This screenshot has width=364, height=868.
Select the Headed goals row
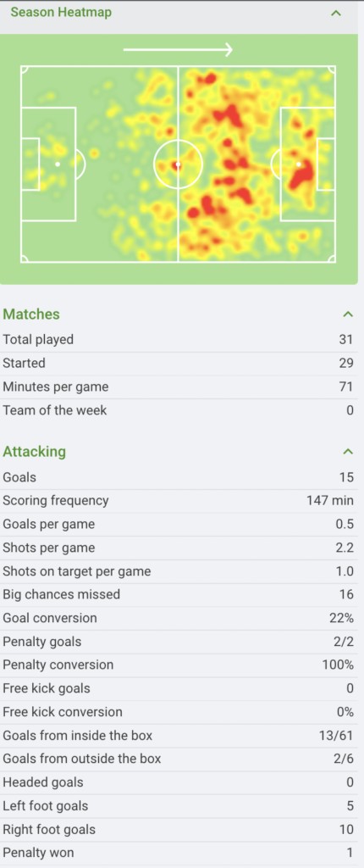point(178,782)
